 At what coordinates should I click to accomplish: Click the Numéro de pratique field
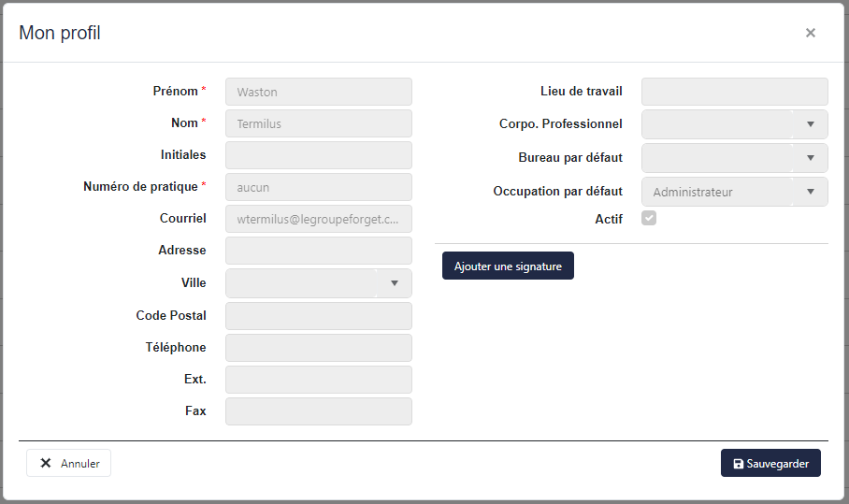[x=318, y=187]
